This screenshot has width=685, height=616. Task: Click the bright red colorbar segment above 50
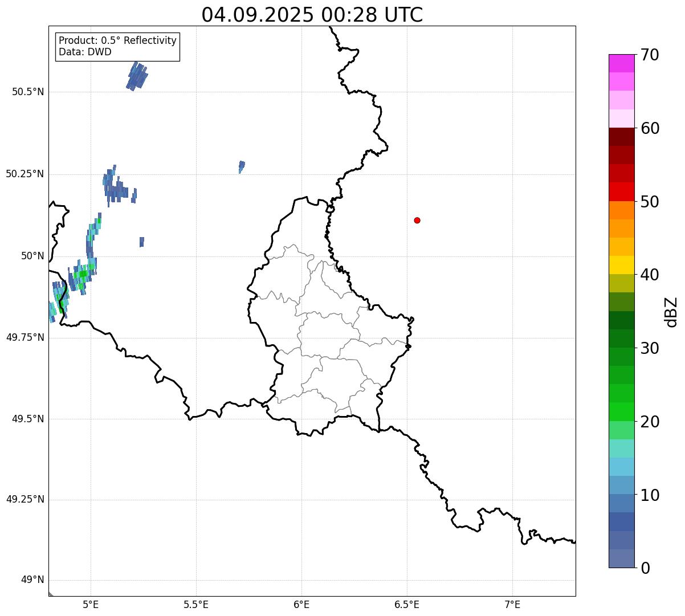click(x=622, y=191)
